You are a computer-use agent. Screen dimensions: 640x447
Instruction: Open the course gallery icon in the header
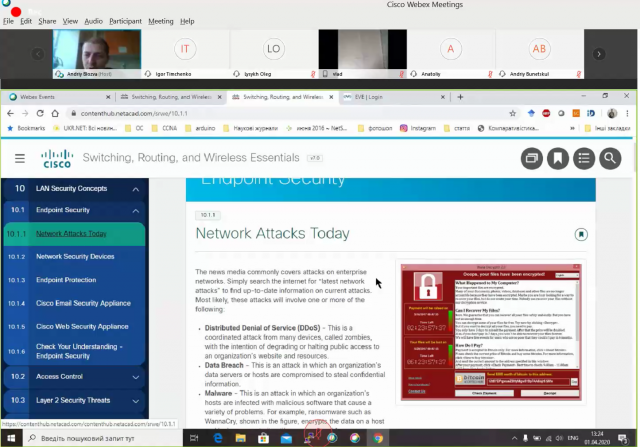tap(531, 158)
